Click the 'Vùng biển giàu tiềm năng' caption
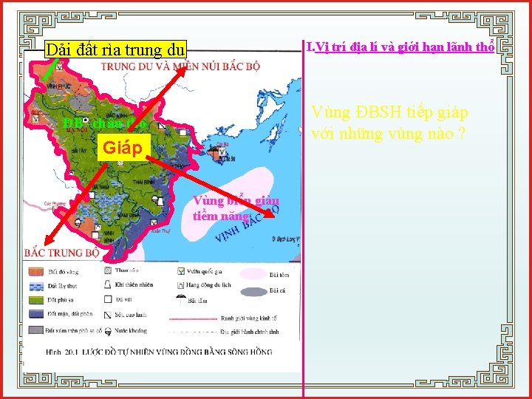 (x=236, y=208)
